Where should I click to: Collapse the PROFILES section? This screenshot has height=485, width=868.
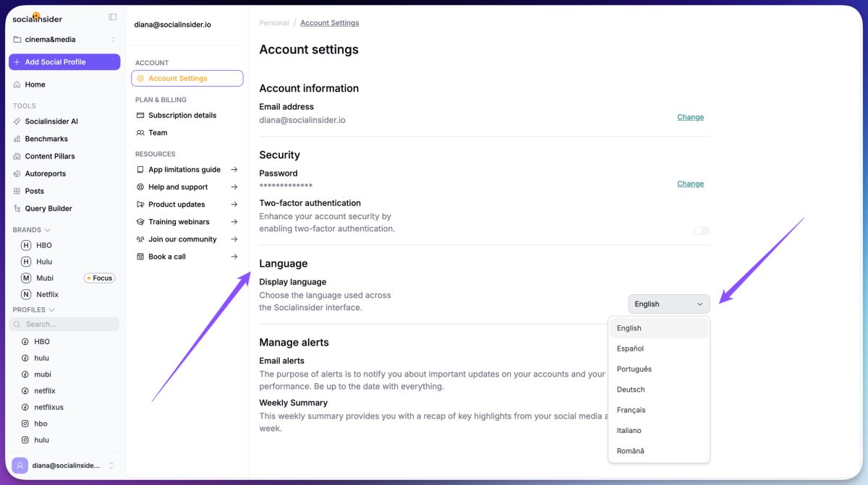[33, 309]
